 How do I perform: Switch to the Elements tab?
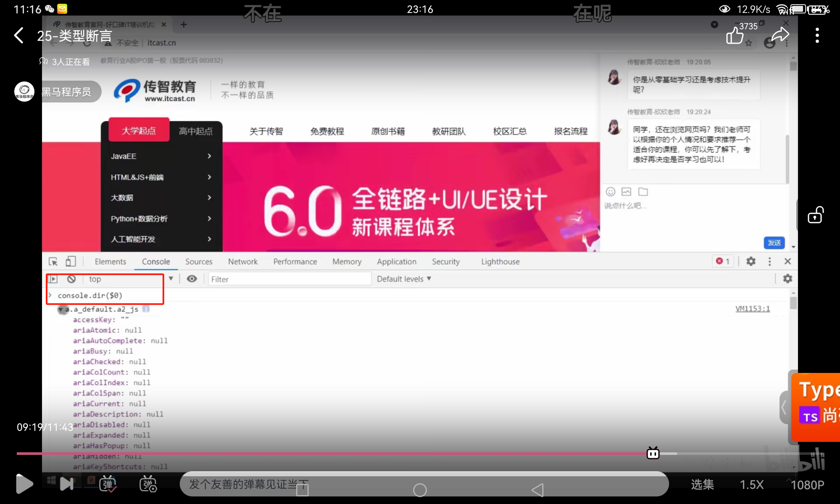110,262
